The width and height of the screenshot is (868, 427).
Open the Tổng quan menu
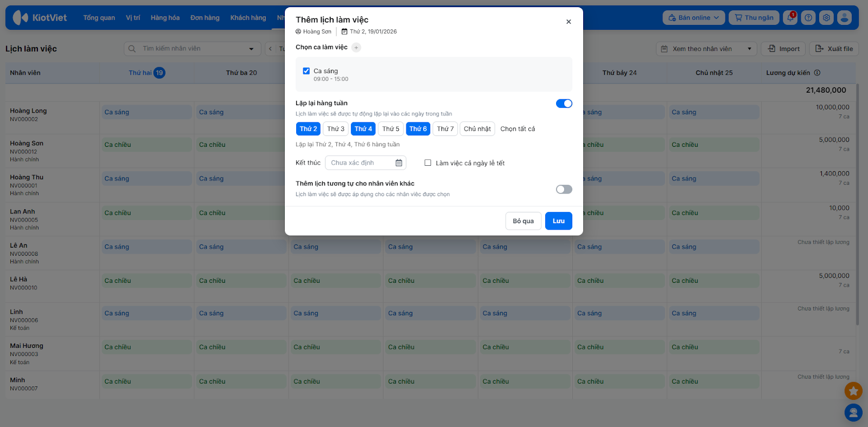click(x=99, y=18)
